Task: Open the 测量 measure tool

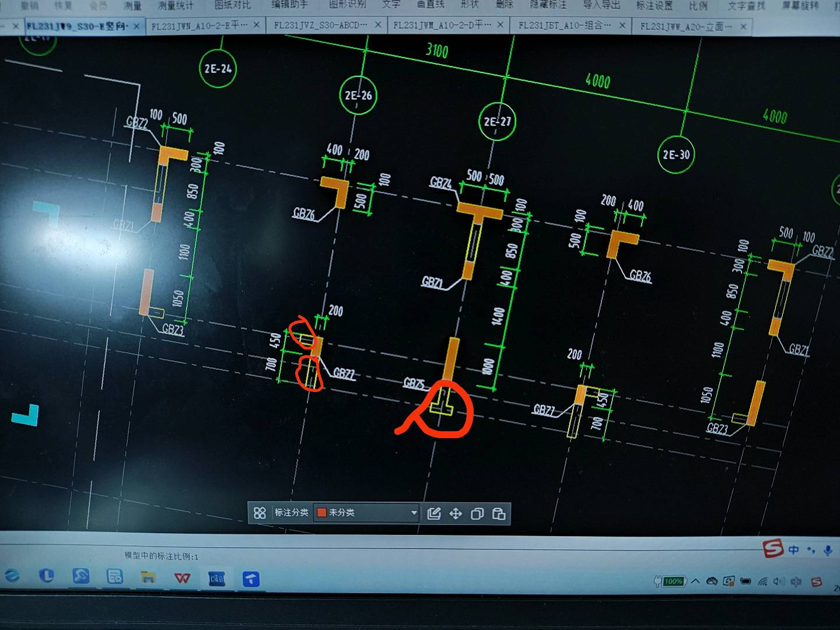Action: click(x=132, y=5)
